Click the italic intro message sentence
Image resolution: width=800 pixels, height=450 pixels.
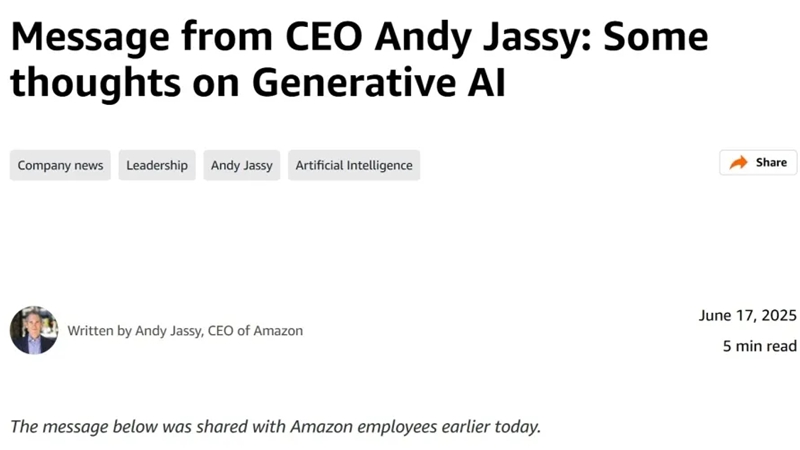[276, 427]
